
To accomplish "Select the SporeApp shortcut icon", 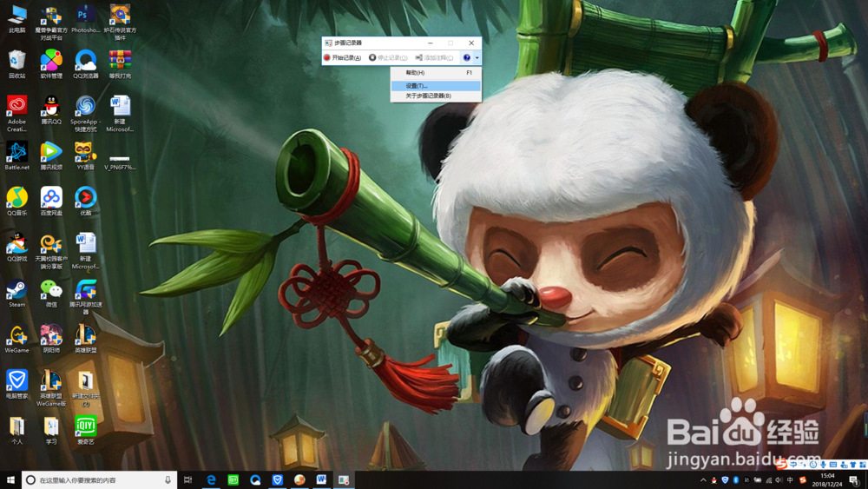I will coord(85,114).
